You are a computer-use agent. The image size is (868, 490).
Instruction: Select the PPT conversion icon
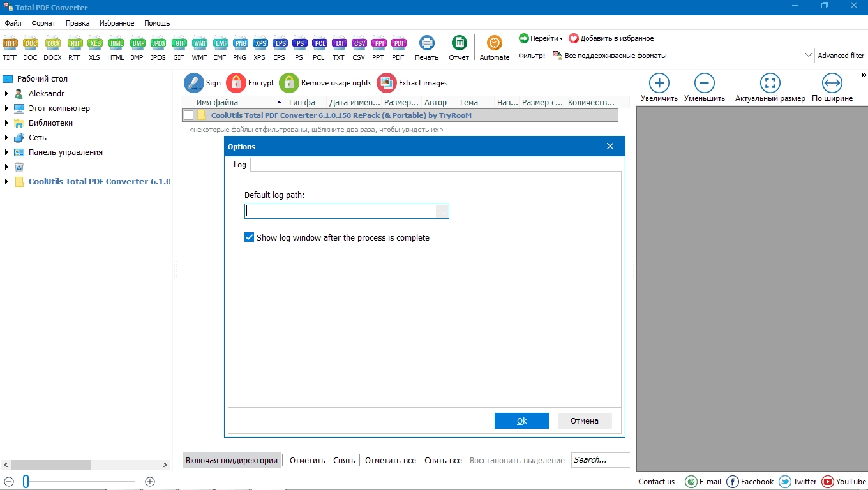378,48
